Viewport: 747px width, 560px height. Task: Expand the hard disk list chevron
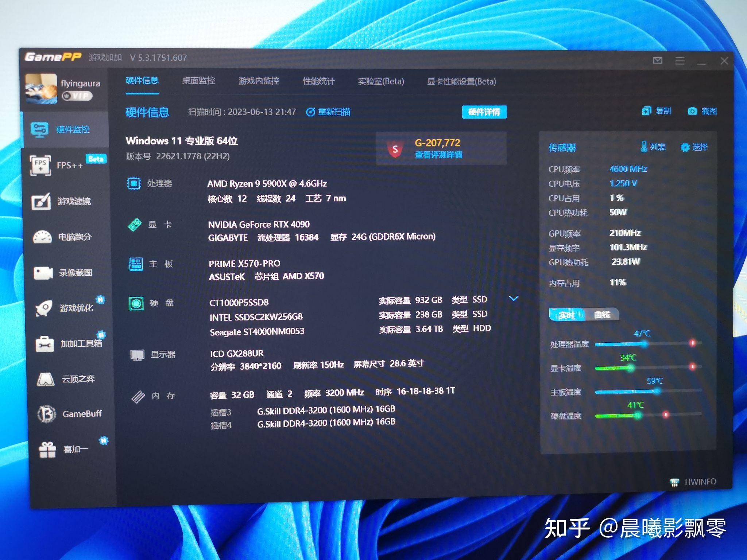click(514, 299)
